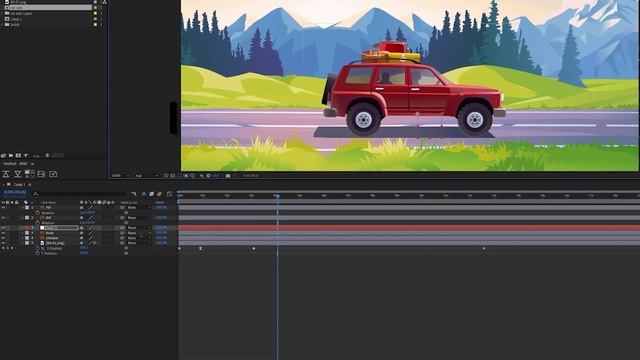
Task: Hide layer 2 with its eye icon
Action: pos(3,218)
